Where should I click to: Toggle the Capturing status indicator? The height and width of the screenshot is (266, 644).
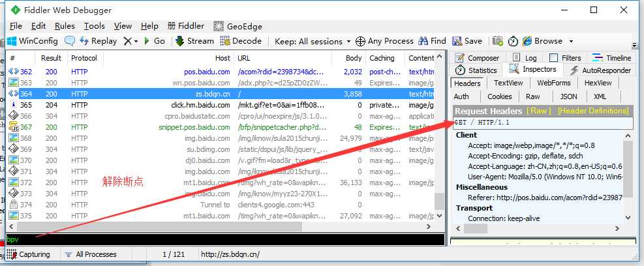pyautogui.click(x=28, y=254)
